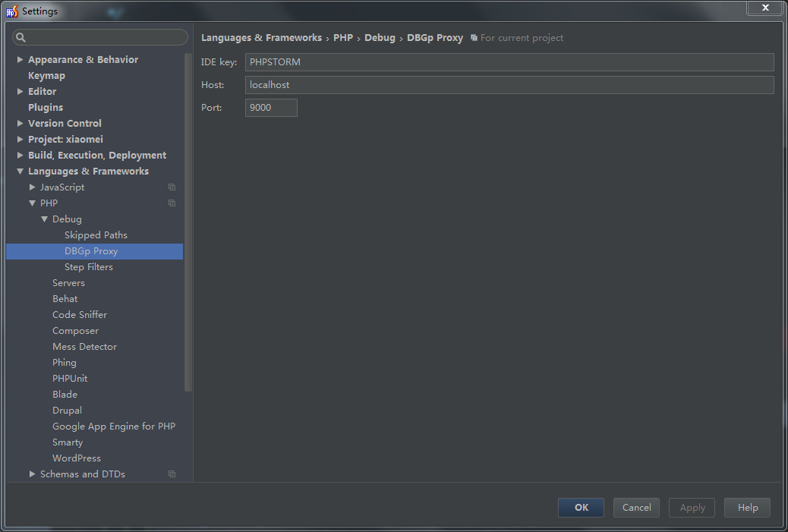Image resolution: width=788 pixels, height=532 pixels.
Task: Open the Blade settings
Action: pyautogui.click(x=65, y=395)
